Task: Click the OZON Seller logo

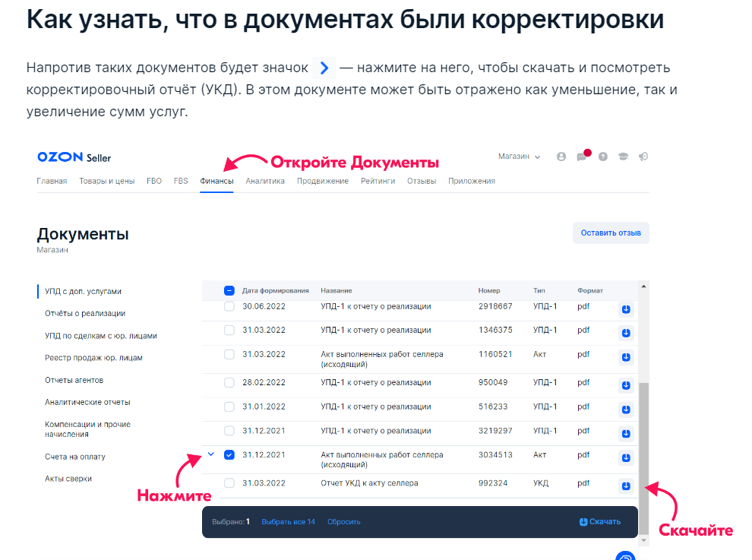Action: 74,157
